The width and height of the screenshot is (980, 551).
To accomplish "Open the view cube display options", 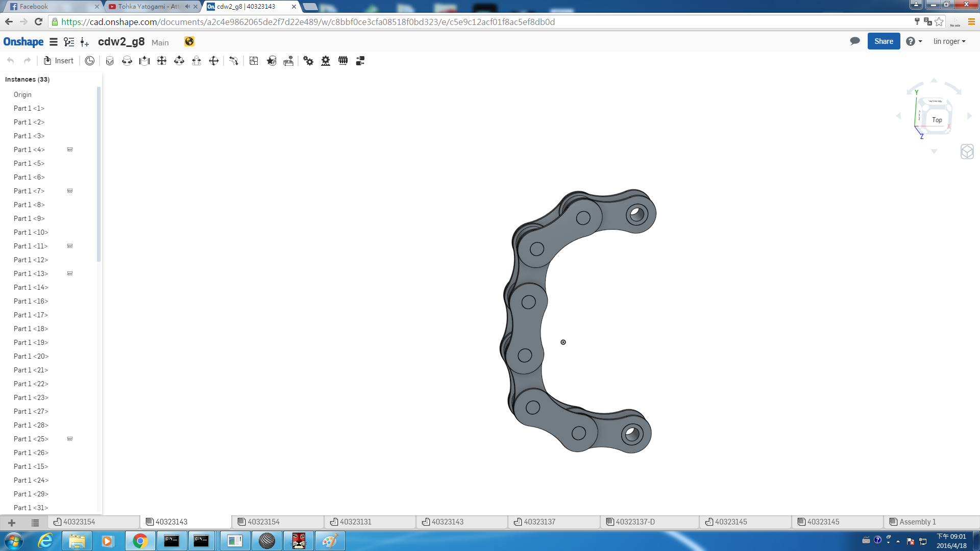I will 967,152.
